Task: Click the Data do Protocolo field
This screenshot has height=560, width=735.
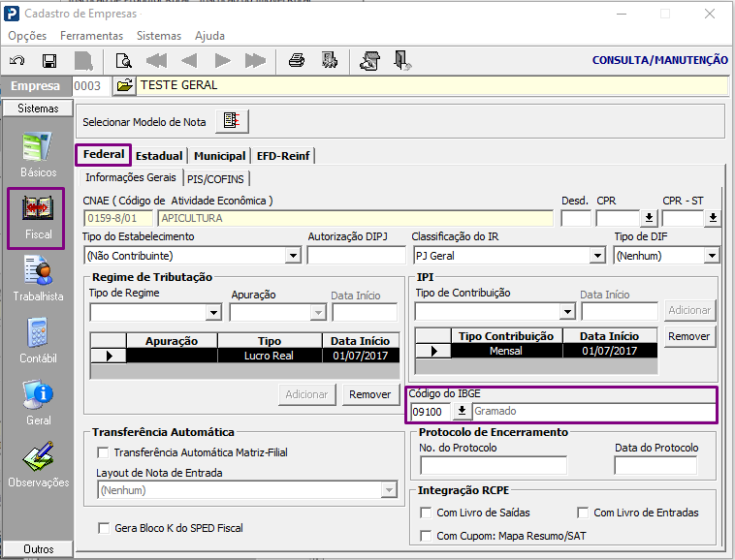Action: tap(655, 465)
